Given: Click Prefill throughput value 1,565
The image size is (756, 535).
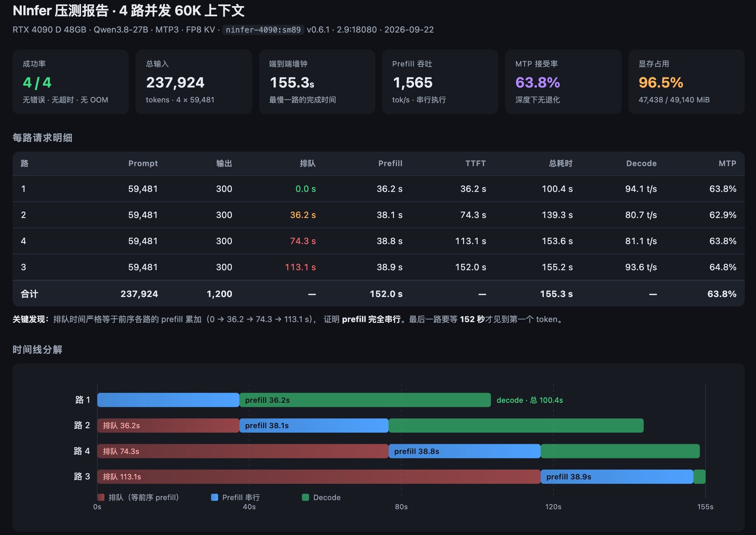Looking at the screenshot, I should (413, 82).
